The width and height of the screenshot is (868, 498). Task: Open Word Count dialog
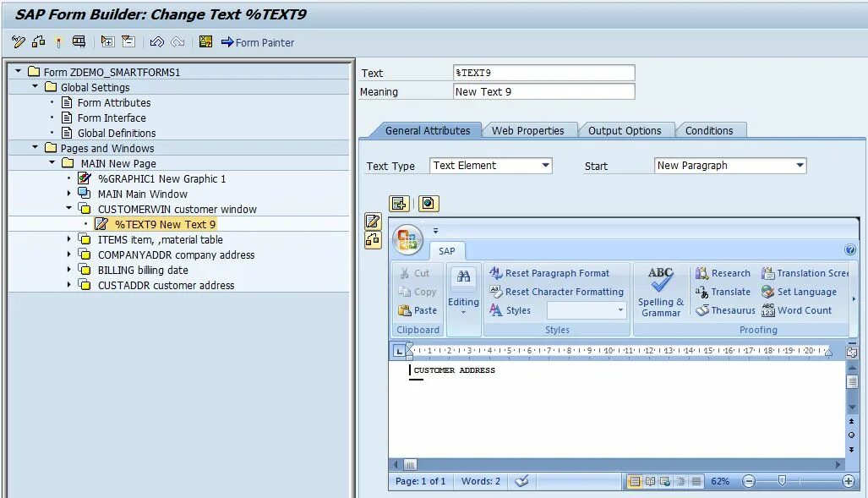(x=797, y=310)
